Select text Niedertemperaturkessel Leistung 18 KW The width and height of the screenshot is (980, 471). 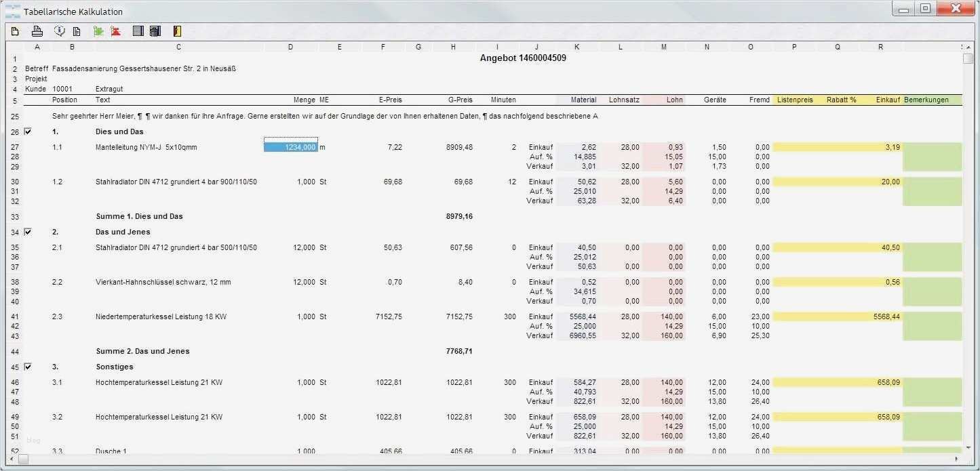coord(161,316)
